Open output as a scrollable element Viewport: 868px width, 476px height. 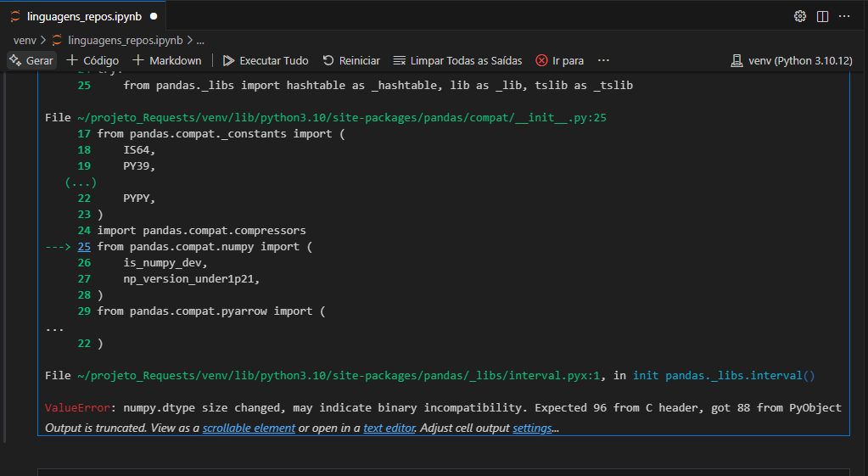click(249, 428)
